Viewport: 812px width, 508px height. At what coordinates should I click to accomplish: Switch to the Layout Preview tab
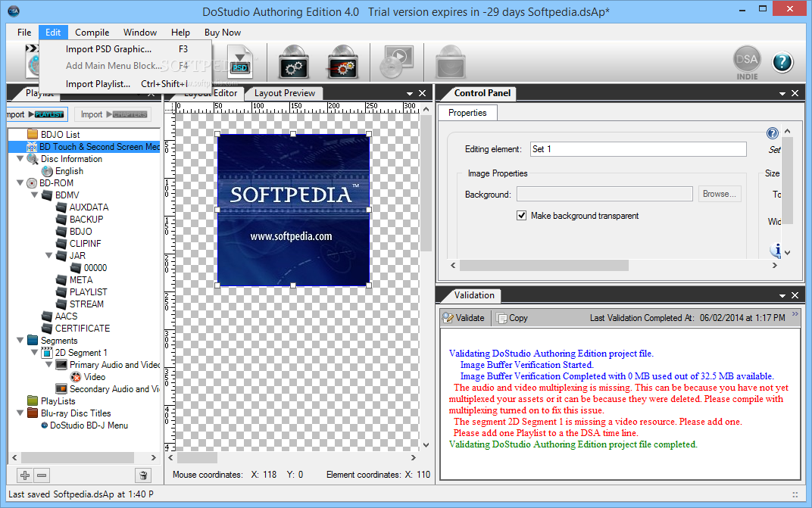point(284,93)
